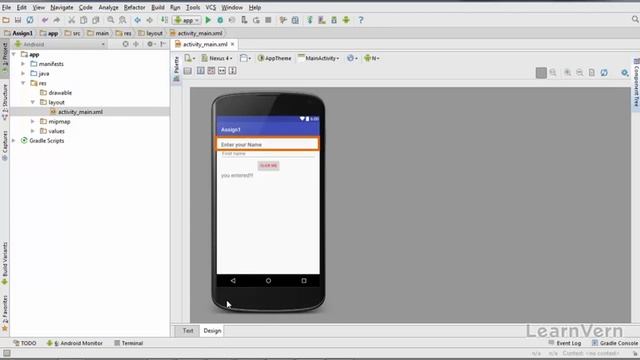Open the Android Monitor tool window
The height and width of the screenshot is (360, 640).
[x=75, y=343]
